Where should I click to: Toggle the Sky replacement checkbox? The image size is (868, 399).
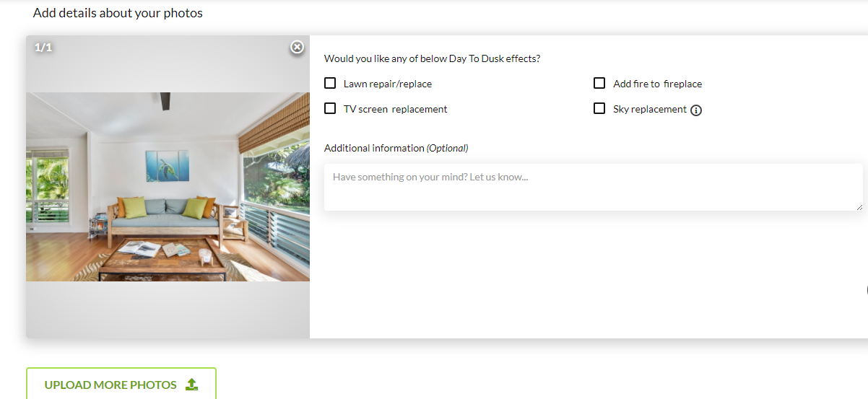pyautogui.click(x=599, y=108)
